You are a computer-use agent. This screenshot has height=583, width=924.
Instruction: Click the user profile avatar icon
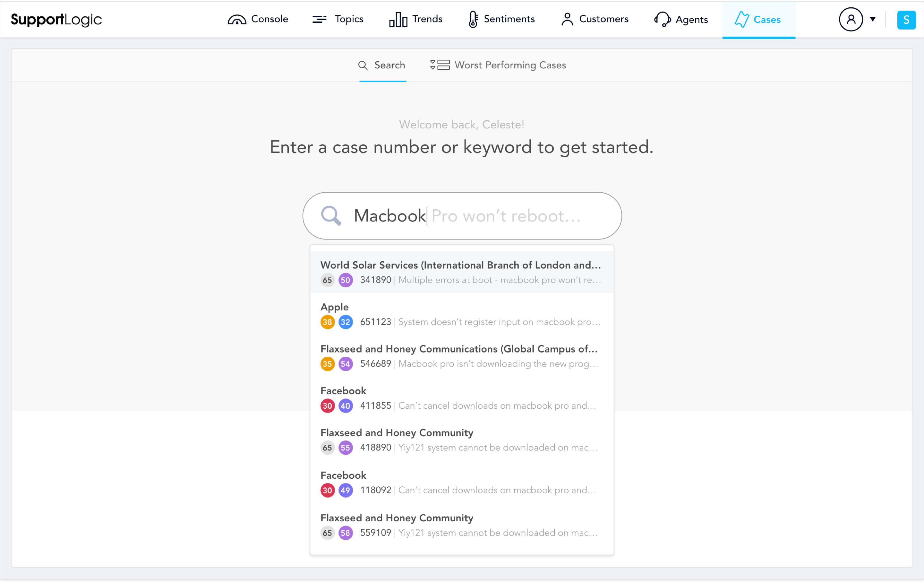(850, 19)
